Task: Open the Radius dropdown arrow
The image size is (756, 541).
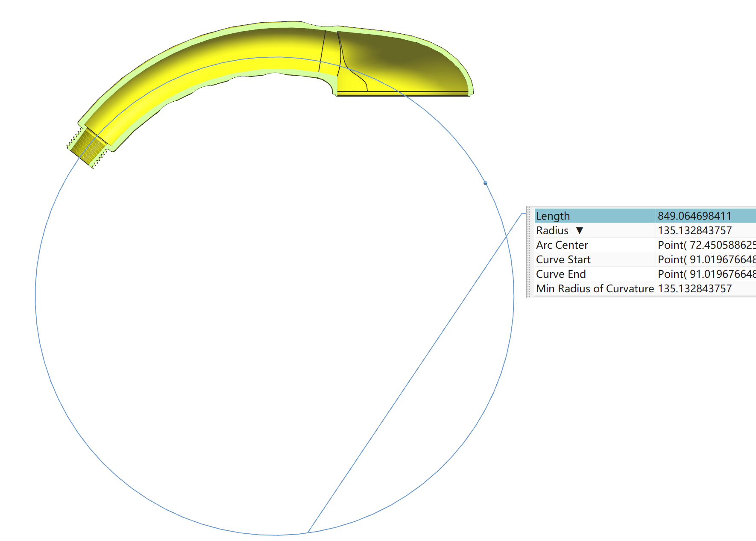Action: pyautogui.click(x=579, y=231)
